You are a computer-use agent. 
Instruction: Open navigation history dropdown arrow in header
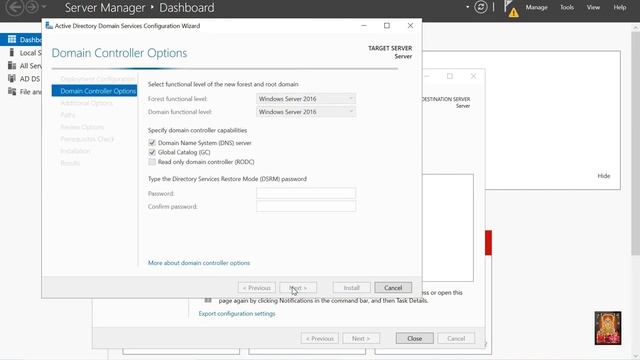(44, 7)
